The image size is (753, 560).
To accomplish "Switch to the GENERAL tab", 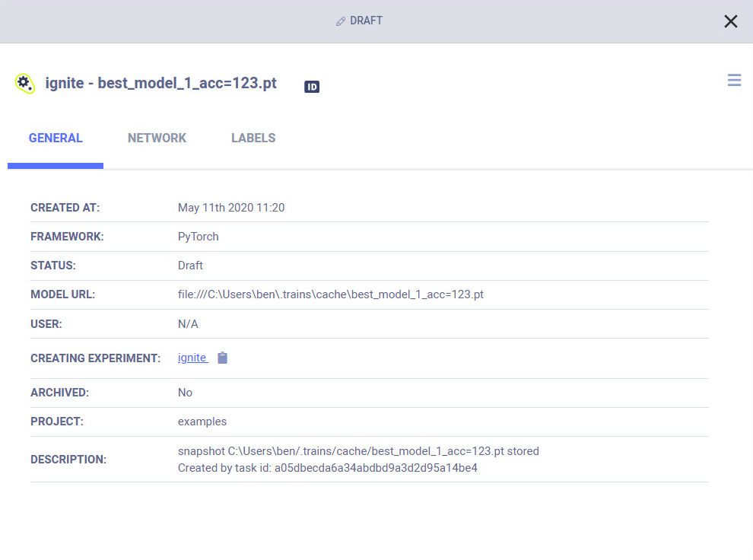I will (x=56, y=138).
